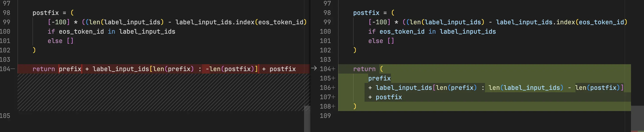Click the plus marker beside line 107
The image size is (644, 132).
pyautogui.click(x=333, y=97)
